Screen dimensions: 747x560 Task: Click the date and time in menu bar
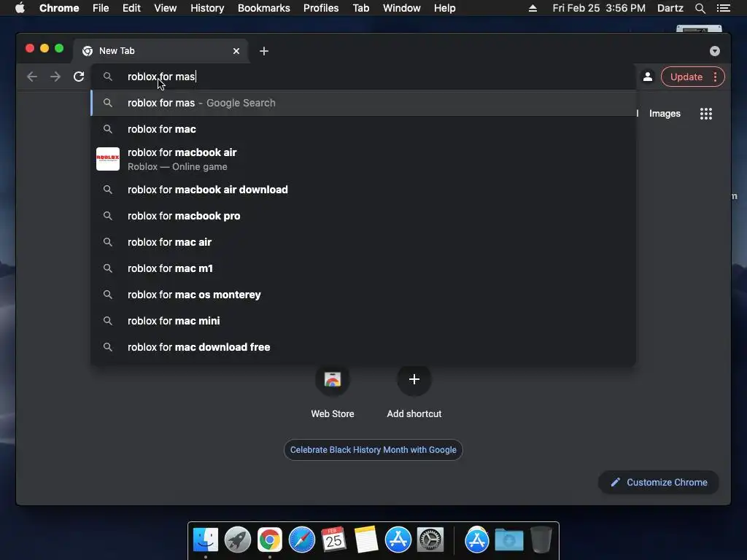599,8
